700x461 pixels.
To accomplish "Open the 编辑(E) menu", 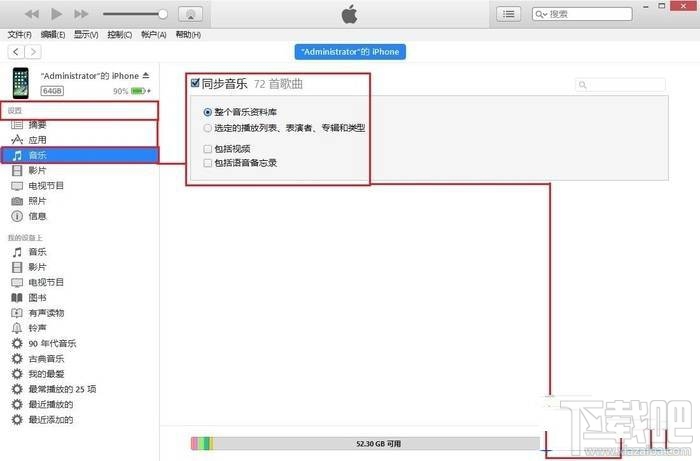I will click(53, 35).
